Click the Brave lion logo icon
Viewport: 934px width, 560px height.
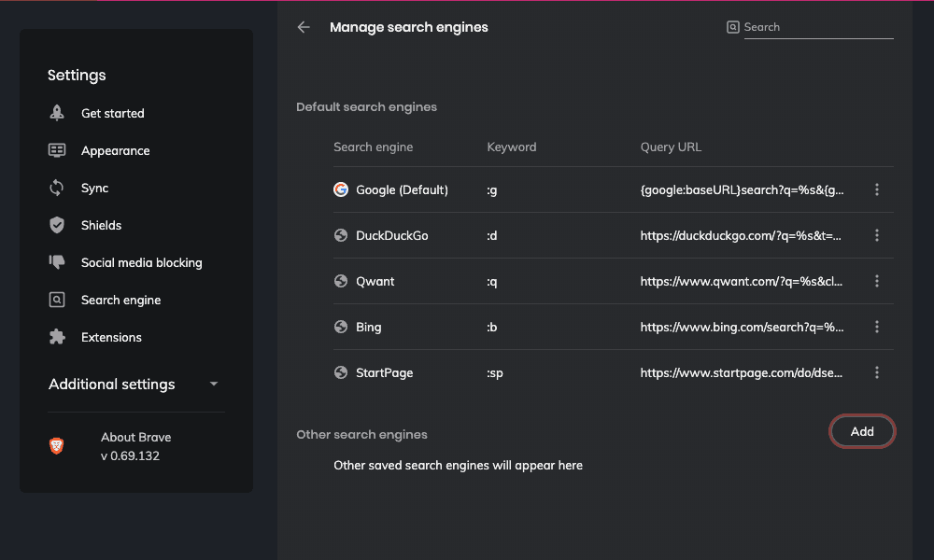coord(57,446)
